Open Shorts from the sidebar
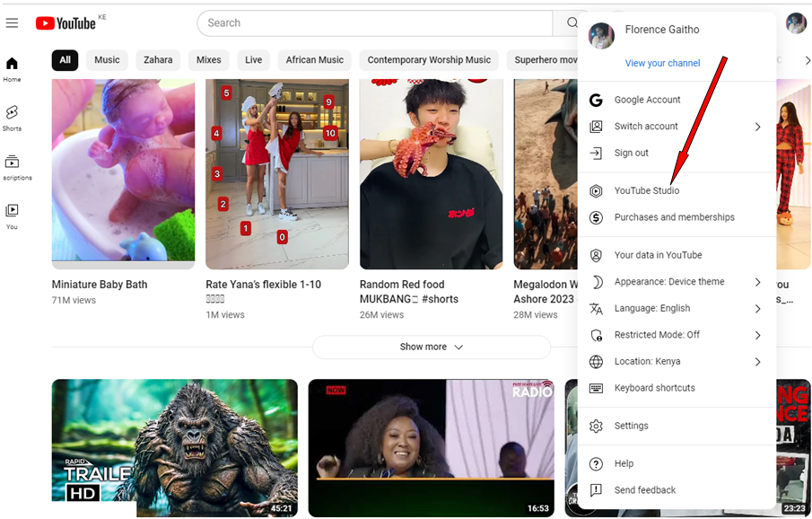Screen dimensions: 812x519 [x=12, y=117]
